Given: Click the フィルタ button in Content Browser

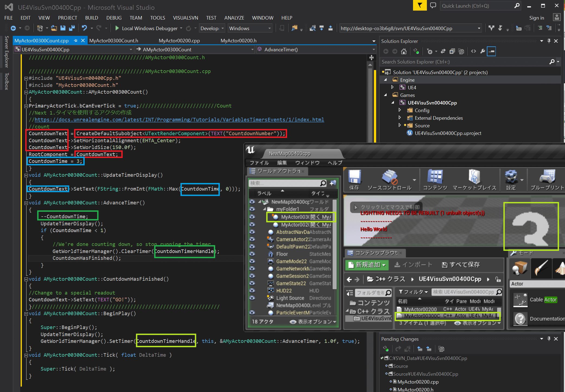Looking at the screenshot, I should click(x=413, y=292).
